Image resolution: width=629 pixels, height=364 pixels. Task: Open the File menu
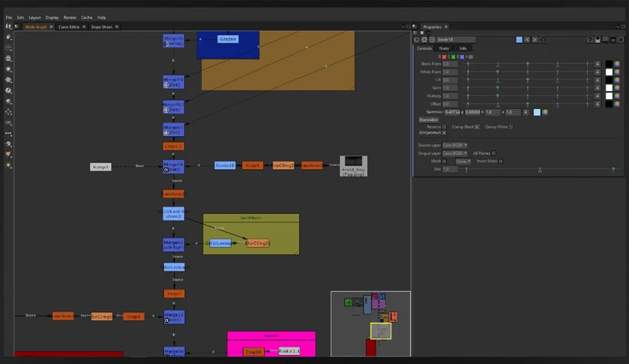[x=9, y=17]
